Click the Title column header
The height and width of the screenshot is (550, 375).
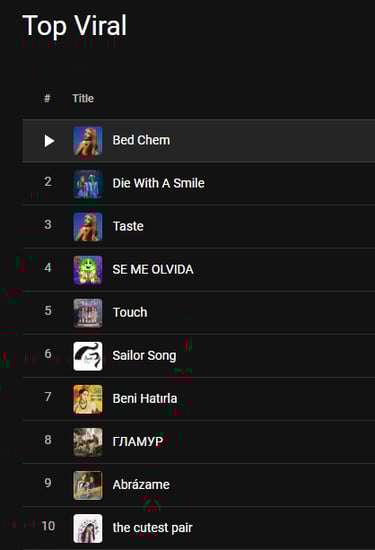tap(83, 99)
